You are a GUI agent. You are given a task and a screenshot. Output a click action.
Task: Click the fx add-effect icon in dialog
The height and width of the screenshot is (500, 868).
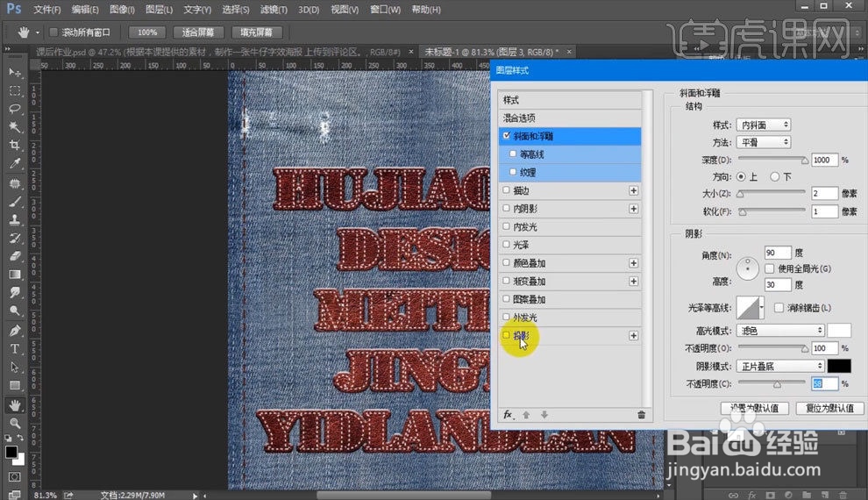[508, 414]
